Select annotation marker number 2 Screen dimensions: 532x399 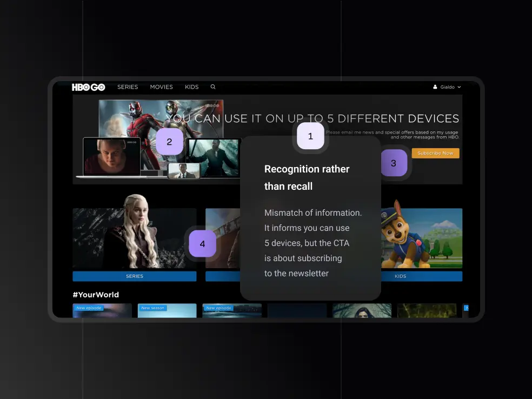[169, 142]
